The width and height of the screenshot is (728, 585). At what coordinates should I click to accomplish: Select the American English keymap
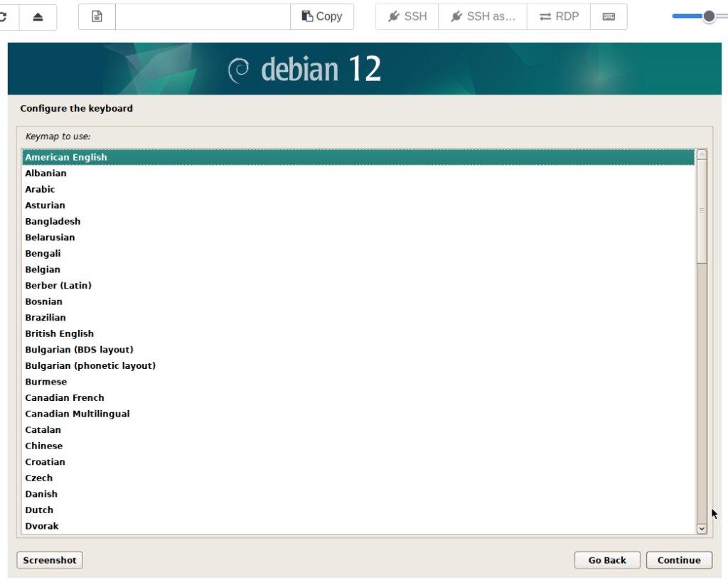[66, 157]
